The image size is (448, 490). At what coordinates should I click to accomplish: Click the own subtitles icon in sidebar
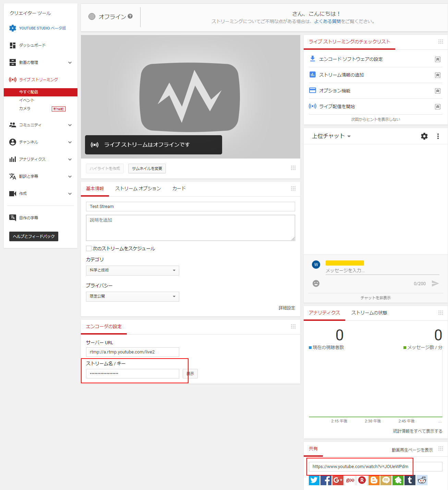click(x=13, y=218)
